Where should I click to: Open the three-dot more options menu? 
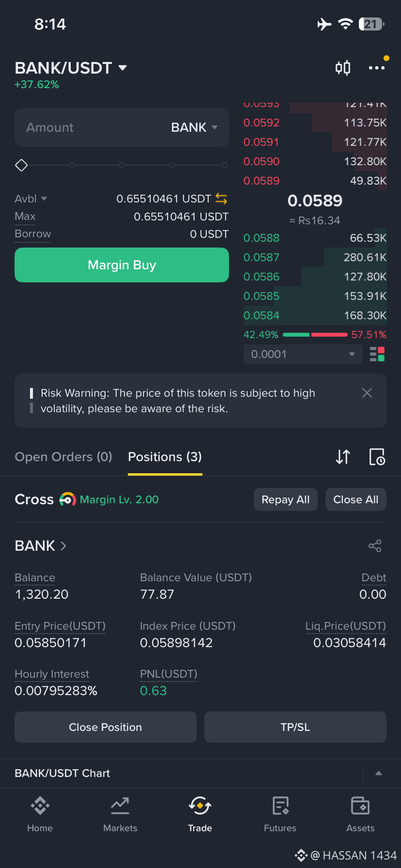tap(377, 68)
